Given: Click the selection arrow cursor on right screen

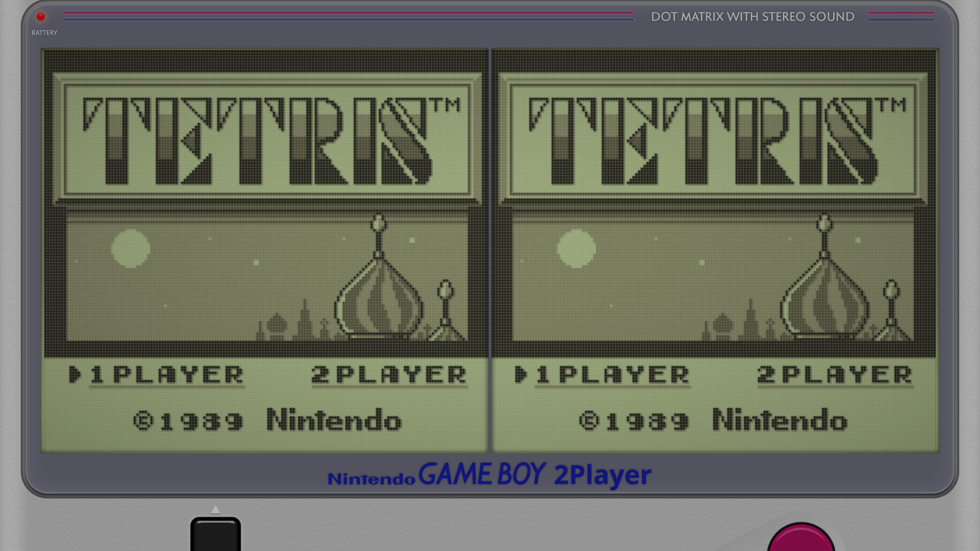Looking at the screenshot, I should pyautogui.click(x=520, y=374).
